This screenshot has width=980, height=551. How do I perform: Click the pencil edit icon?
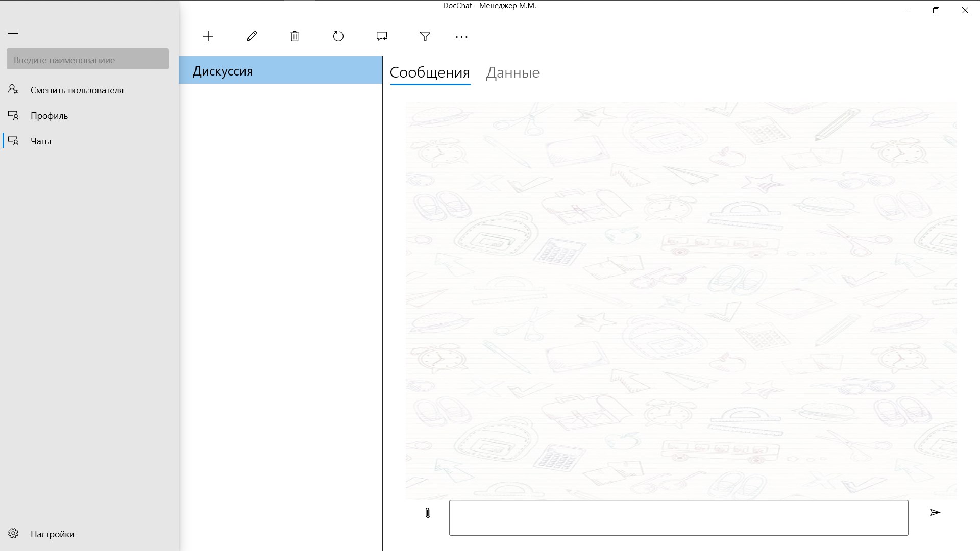252,36
